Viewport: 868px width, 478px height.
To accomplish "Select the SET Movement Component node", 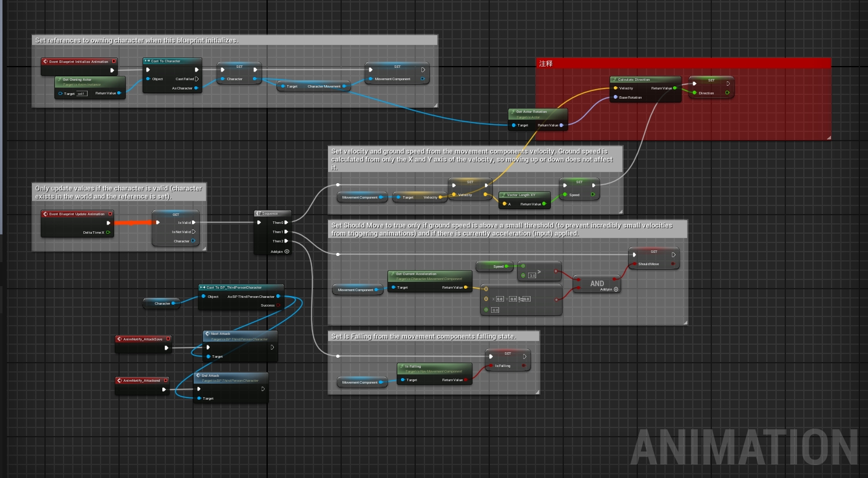I will 397,73.
